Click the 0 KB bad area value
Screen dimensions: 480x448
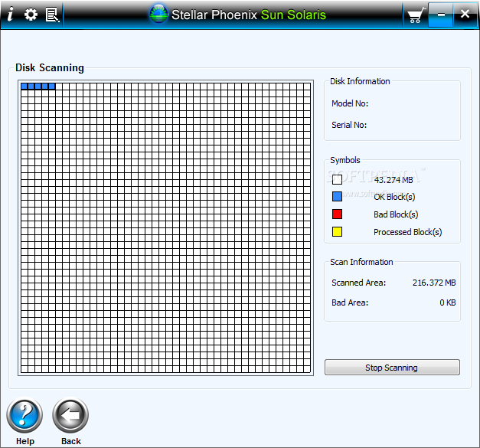[x=448, y=302]
